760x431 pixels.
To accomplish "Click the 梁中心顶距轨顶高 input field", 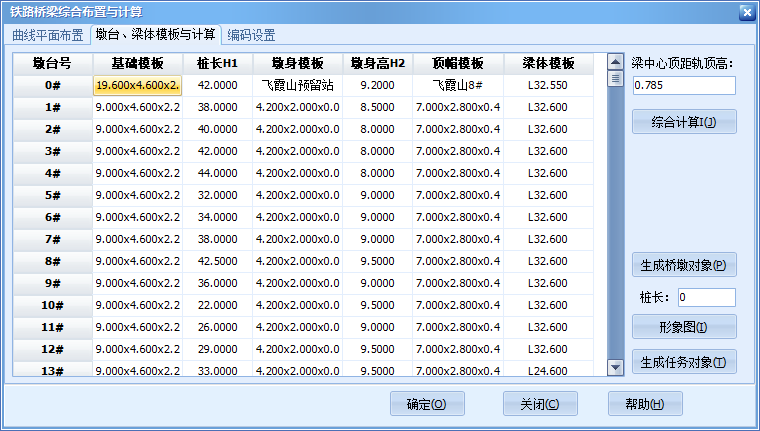I will click(684, 85).
